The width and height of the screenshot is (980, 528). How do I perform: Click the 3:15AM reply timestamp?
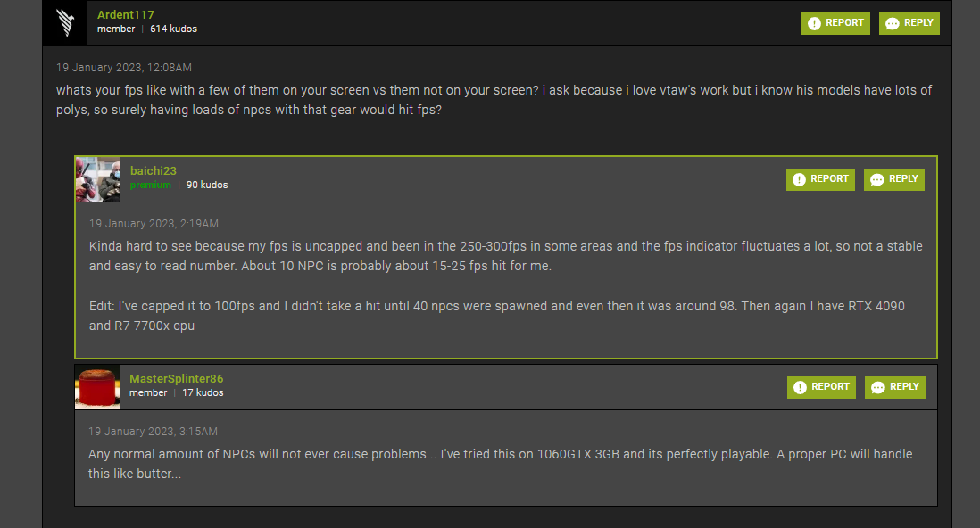coord(153,432)
